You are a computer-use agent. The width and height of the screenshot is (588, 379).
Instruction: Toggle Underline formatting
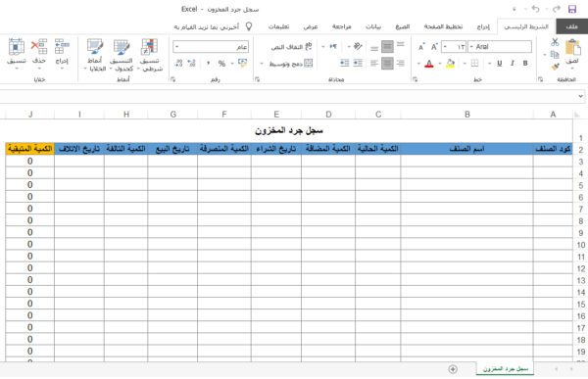coord(499,63)
